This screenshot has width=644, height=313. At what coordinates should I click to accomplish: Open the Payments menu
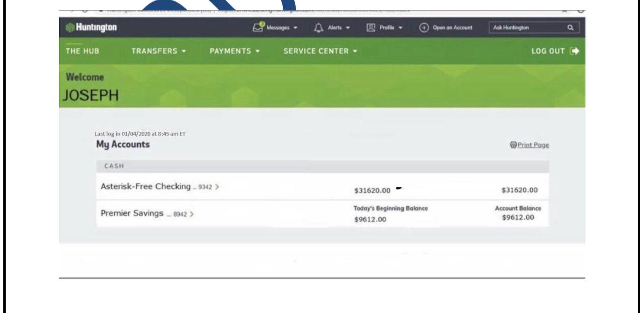tap(234, 51)
